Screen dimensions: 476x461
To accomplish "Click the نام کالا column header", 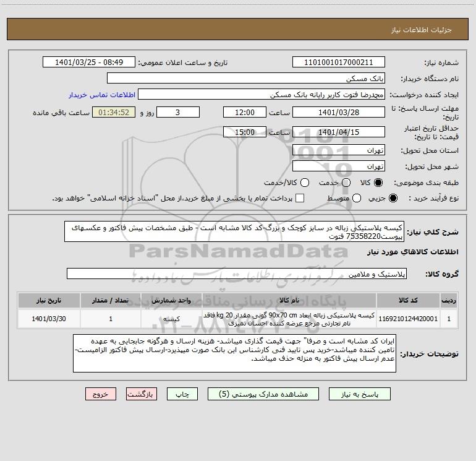I will coord(289,300).
